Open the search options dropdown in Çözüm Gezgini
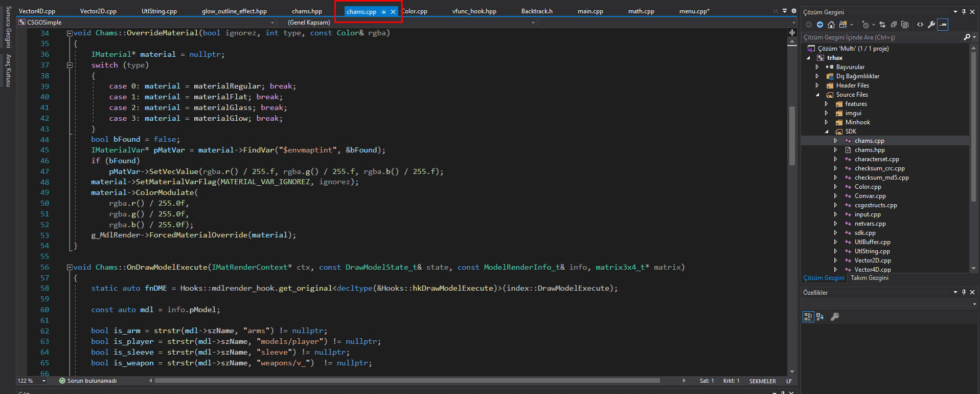The image size is (980, 394). tap(974, 37)
